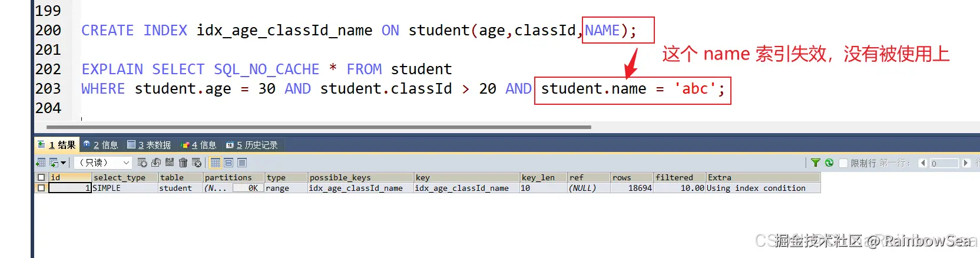Click the student cell in table column
This screenshot has width=980, height=258.
181,188
